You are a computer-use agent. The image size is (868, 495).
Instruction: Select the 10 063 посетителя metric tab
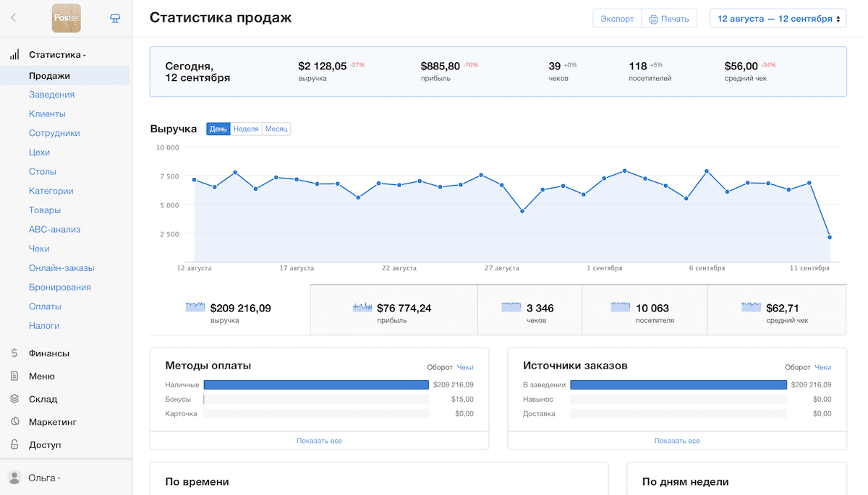pyautogui.click(x=644, y=310)
